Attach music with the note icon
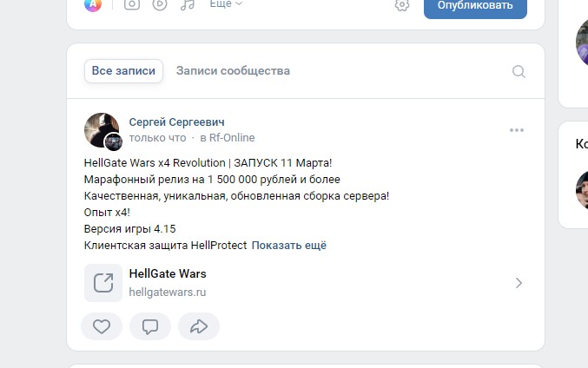This screenshot has width=588, height=368. click(188, 4)
